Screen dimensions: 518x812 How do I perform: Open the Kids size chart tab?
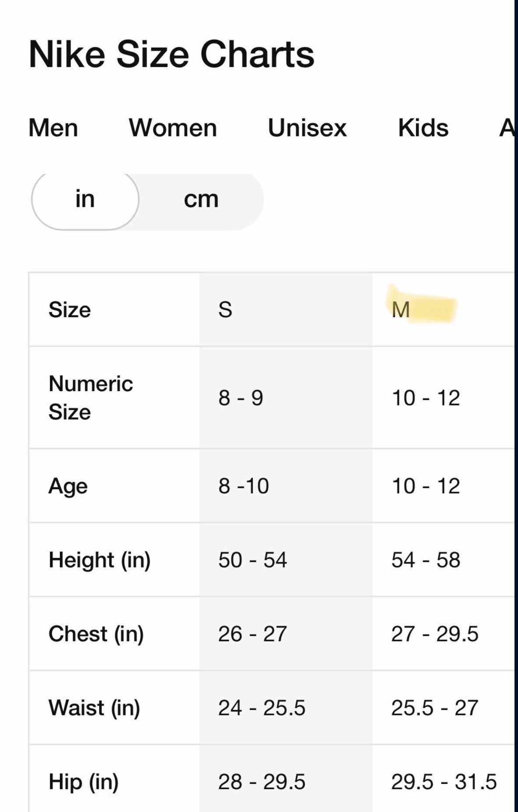point(423,128)
